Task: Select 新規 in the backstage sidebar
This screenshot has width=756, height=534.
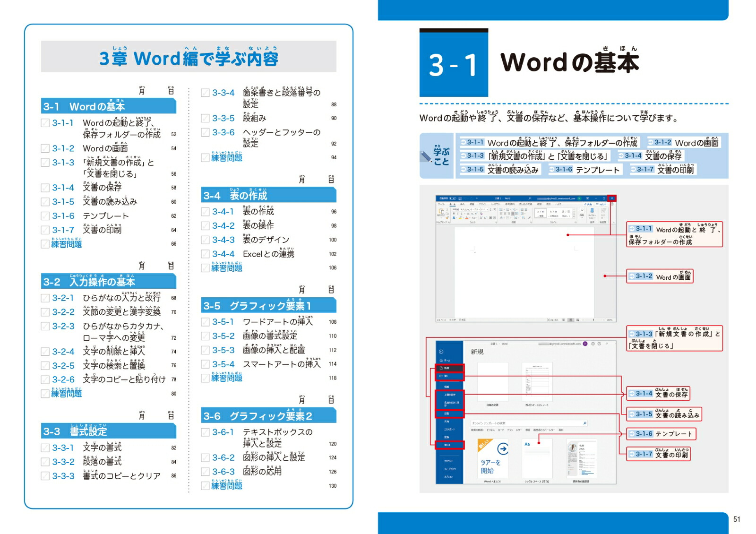Action: coord(449,368)
